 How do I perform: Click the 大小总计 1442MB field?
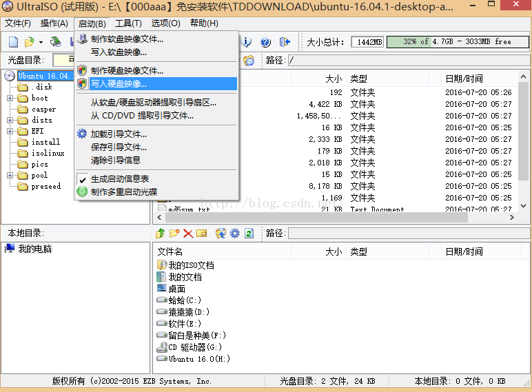click(x=367, y=42)
